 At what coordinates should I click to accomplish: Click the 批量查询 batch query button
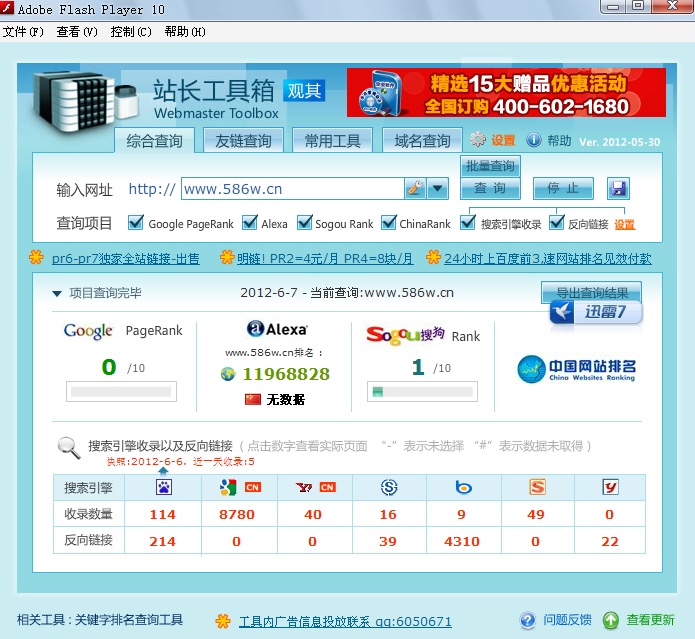click(490, 166)
